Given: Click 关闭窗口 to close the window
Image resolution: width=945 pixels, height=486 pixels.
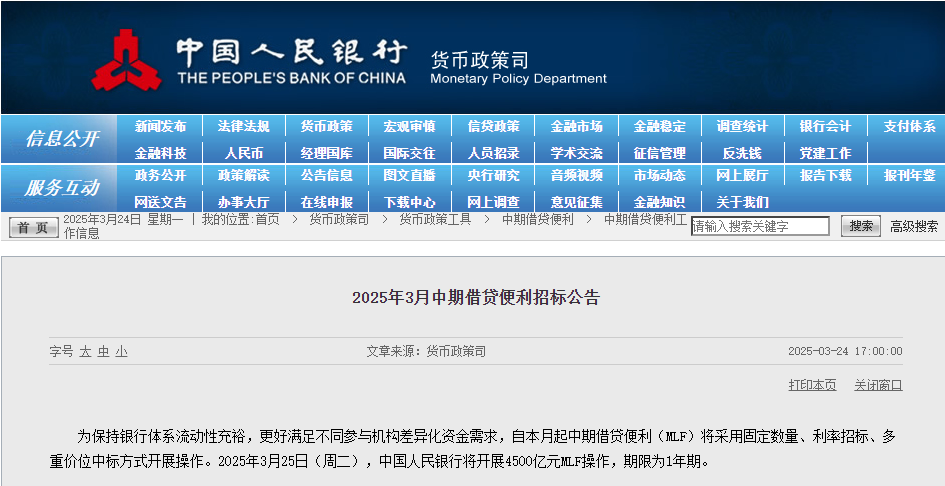Looking at the screenshot, I should point(878,385).
